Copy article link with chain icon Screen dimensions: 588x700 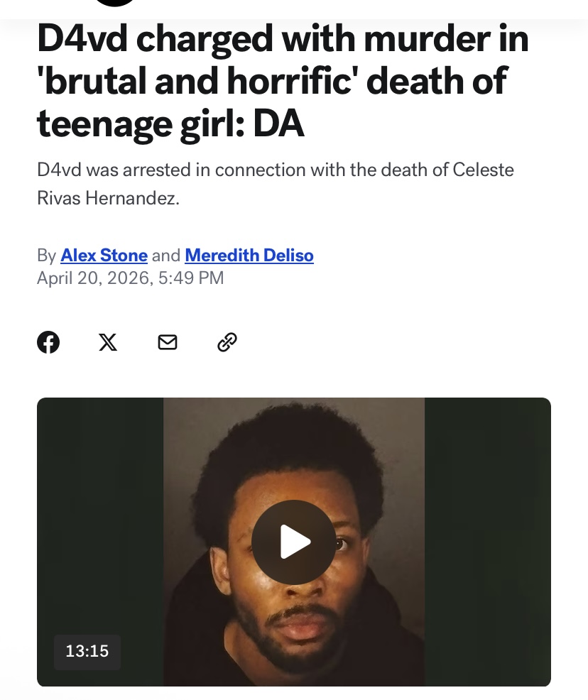(227, 342)
